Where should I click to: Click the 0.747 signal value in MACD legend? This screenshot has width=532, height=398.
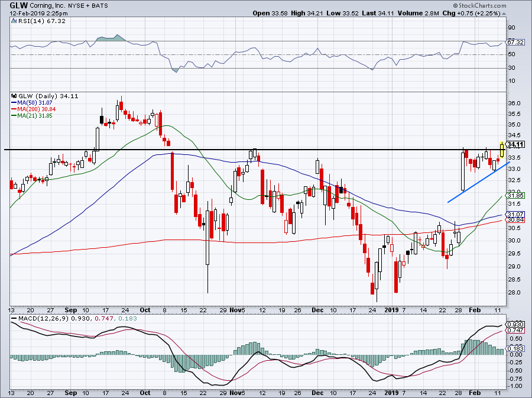[103, 319]
